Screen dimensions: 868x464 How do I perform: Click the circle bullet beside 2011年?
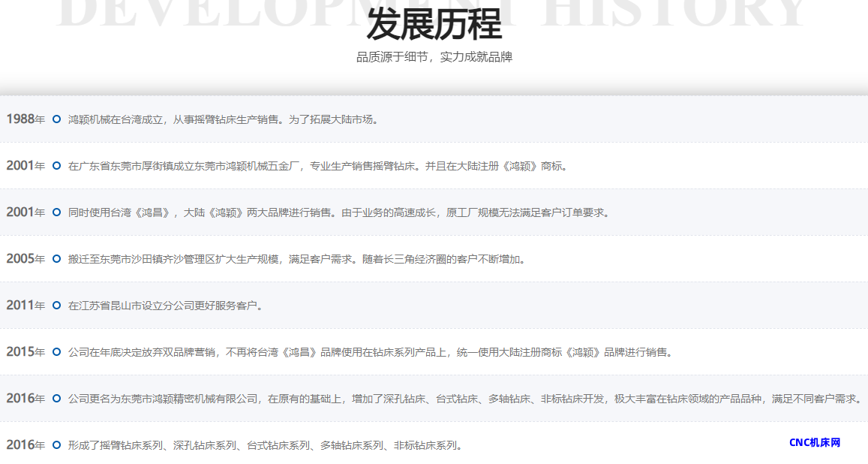(x=56, y=305)
